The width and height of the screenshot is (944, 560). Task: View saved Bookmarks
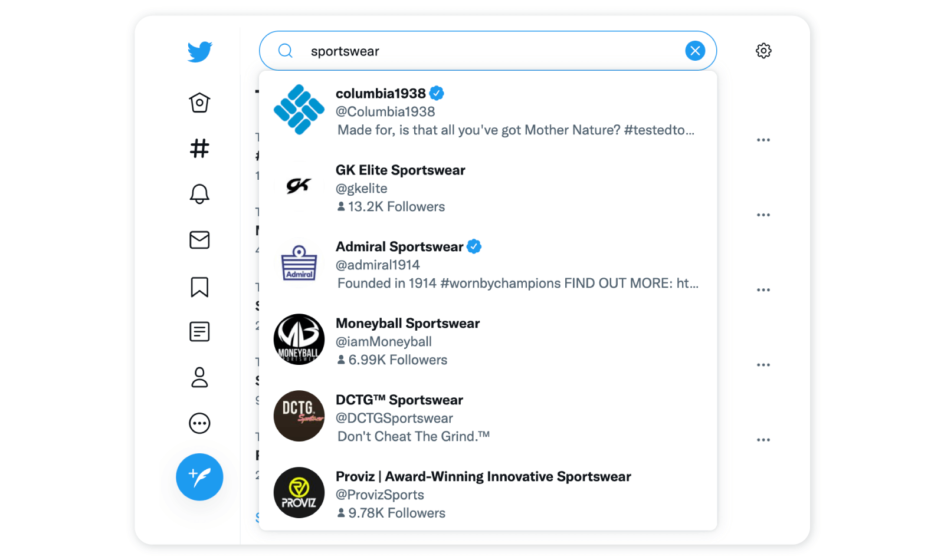tap(199, 287)
